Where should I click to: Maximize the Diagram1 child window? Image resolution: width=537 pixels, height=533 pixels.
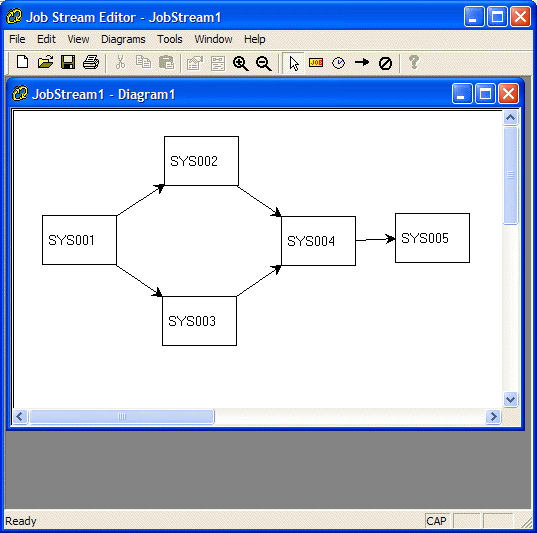(485, 94)
